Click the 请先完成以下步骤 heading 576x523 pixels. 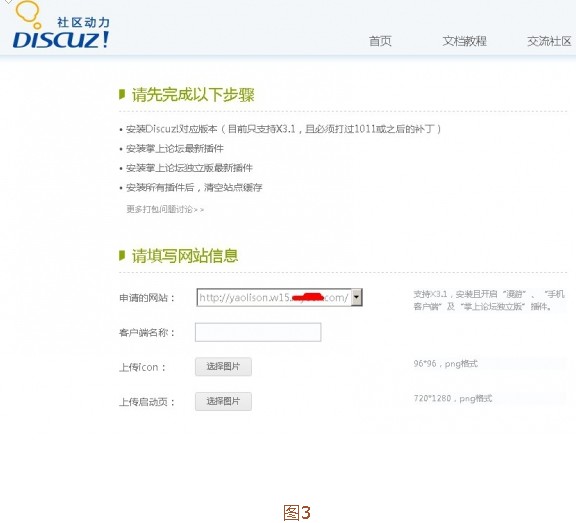193,95
